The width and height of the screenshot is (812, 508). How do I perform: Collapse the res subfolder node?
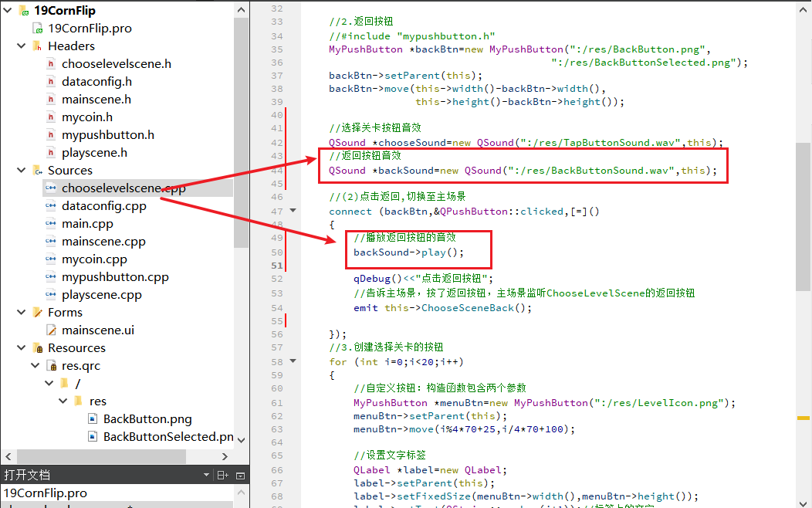tap(63, 401)
